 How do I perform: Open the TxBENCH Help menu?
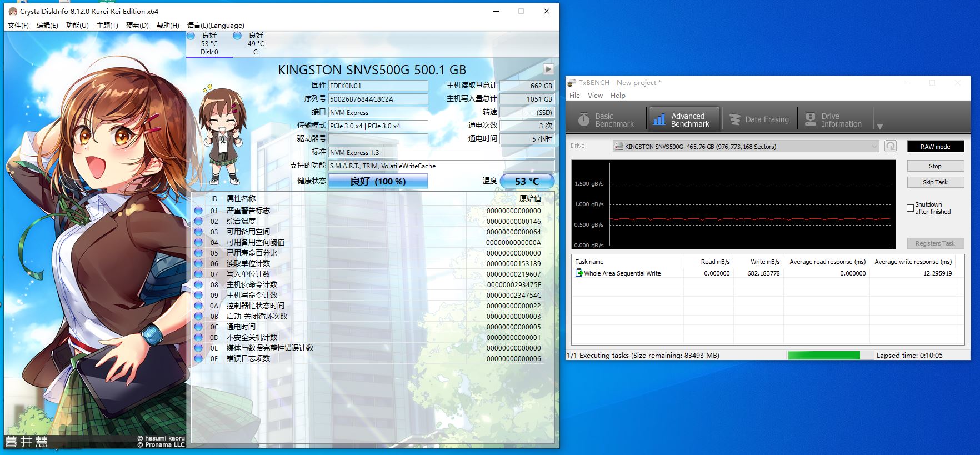(618, 96)
